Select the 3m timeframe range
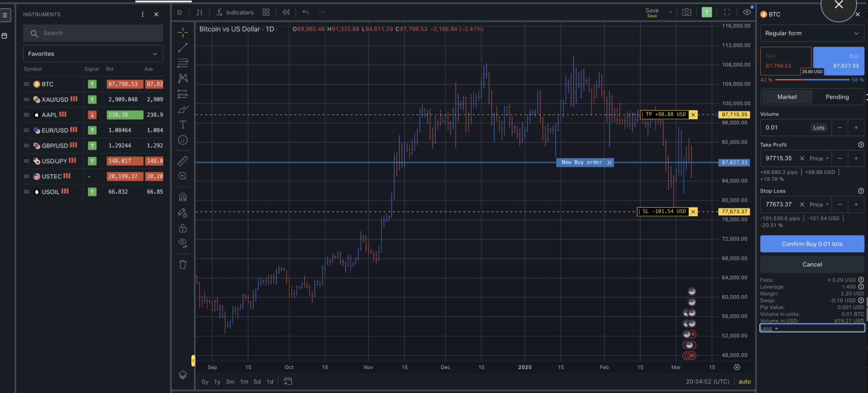 point(230,382)
